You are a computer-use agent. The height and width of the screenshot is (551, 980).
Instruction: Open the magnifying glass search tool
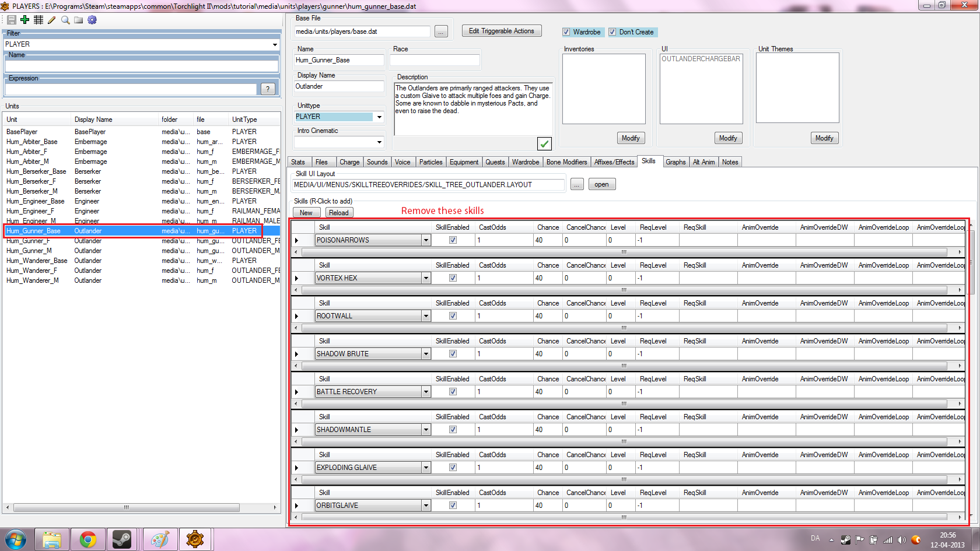[x=65, y=20]
